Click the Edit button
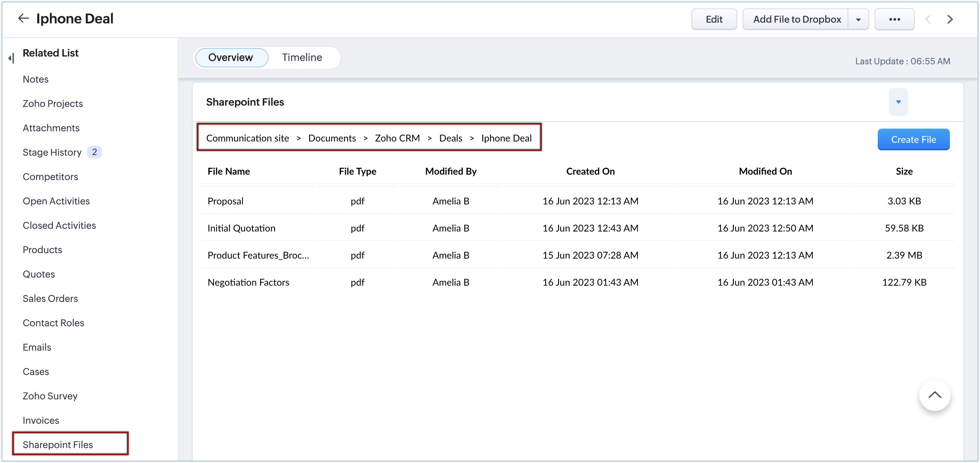 [x=714, y=19]
